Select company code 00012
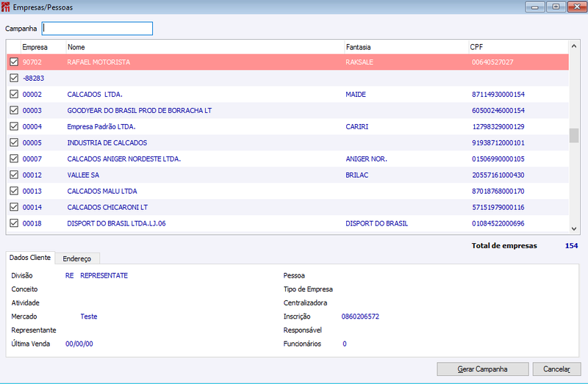The height and width of the screenshot is (384, 588). (x=32, y=175)
